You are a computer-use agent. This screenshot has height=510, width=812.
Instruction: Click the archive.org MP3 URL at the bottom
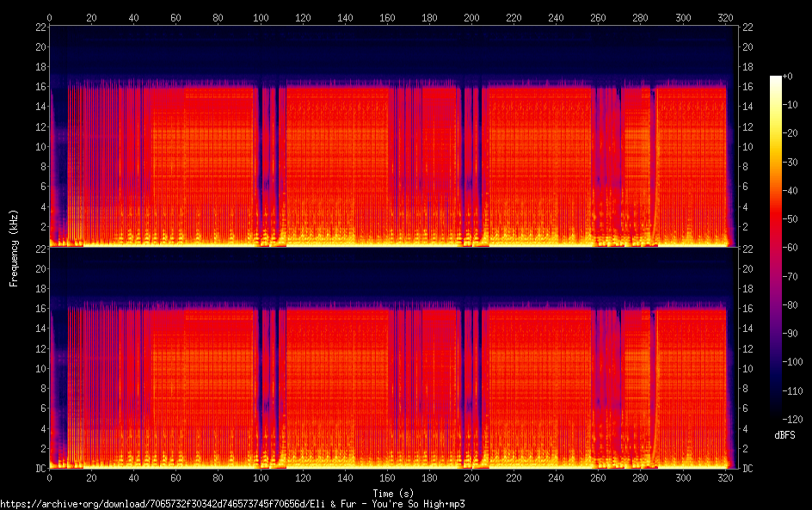pyautogui.click(x=232, y=504)
